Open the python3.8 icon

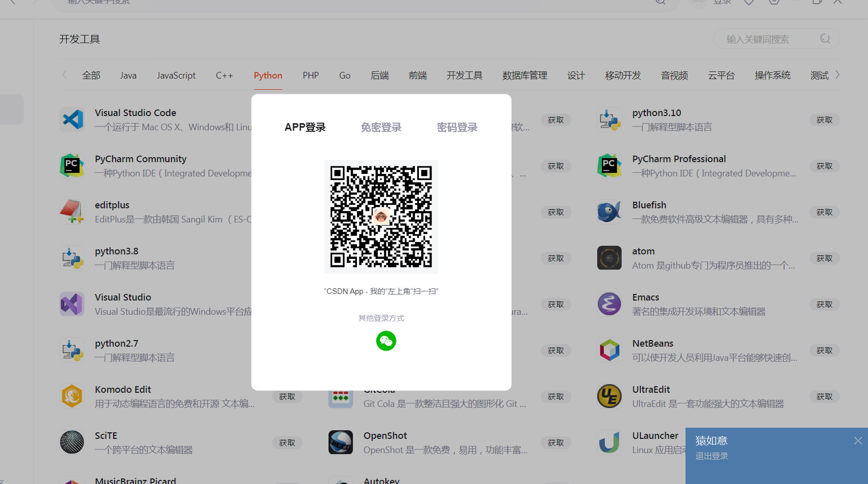click(x=72, y=258)
